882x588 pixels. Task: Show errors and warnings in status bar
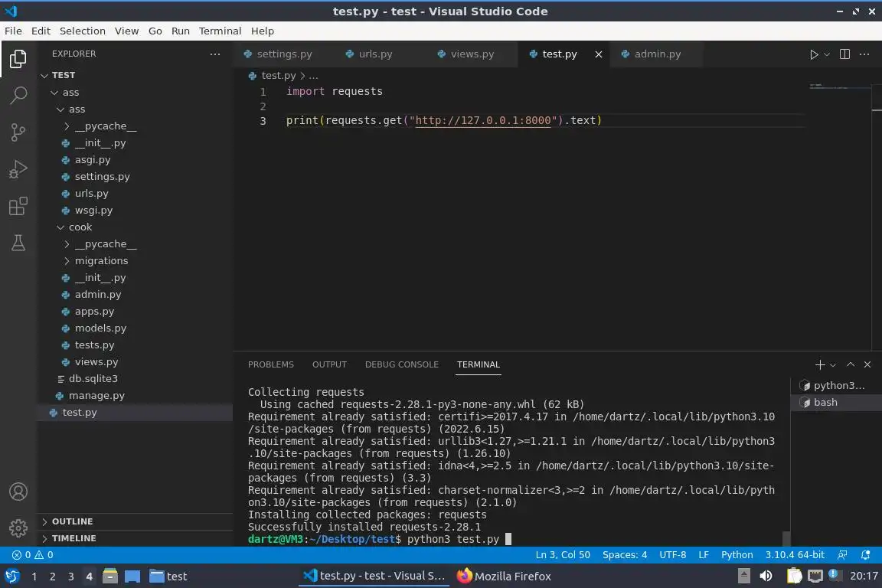point(33,555)
